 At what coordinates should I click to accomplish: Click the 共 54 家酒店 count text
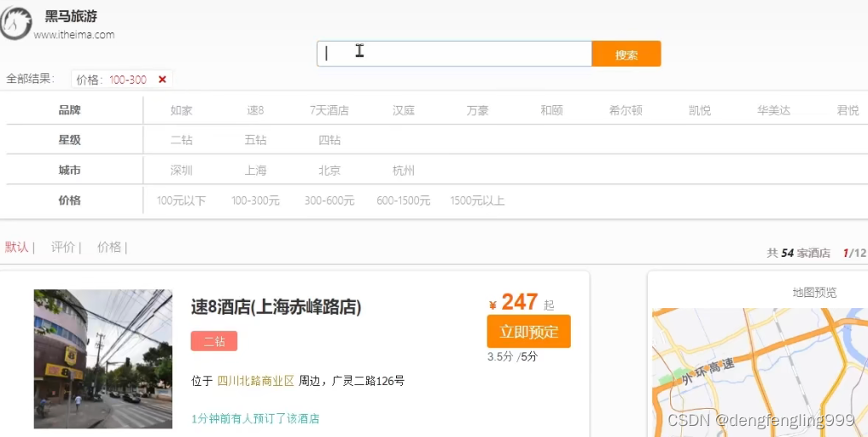(798, 253)
